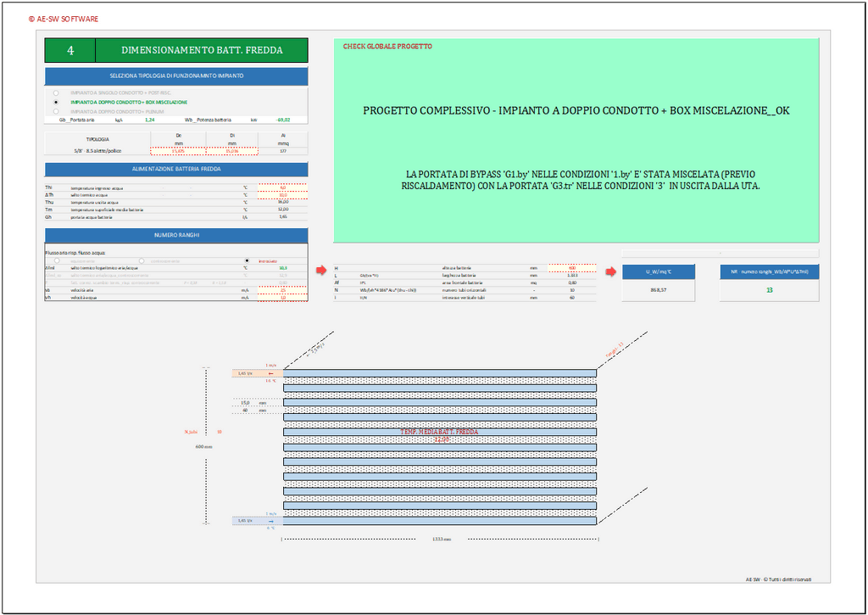
Task: Click the blue water outlet arrow at diagram bottom
Action: (x=270, y=521)
